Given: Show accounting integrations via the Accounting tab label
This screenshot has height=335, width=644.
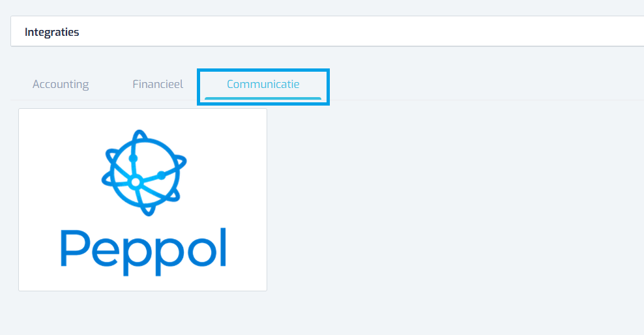Looking at the screenshot, I should pyautogui.click(x=61, y=85).
